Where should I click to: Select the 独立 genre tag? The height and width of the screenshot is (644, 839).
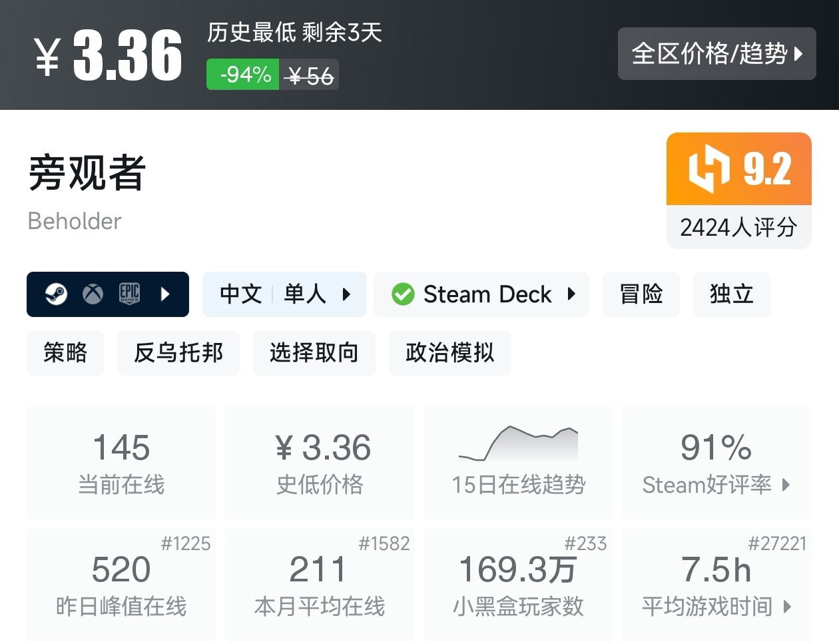click(731, 294)
